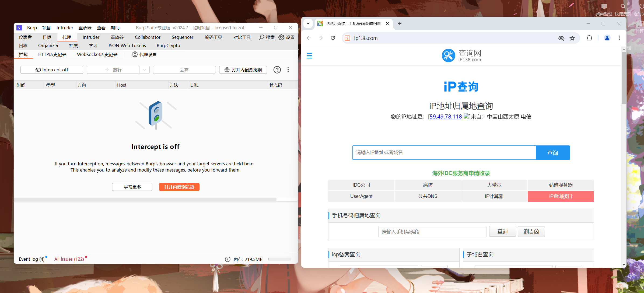Bookmark page with the star icon
This screenshot has width=644, height=293.
(572, 38)
